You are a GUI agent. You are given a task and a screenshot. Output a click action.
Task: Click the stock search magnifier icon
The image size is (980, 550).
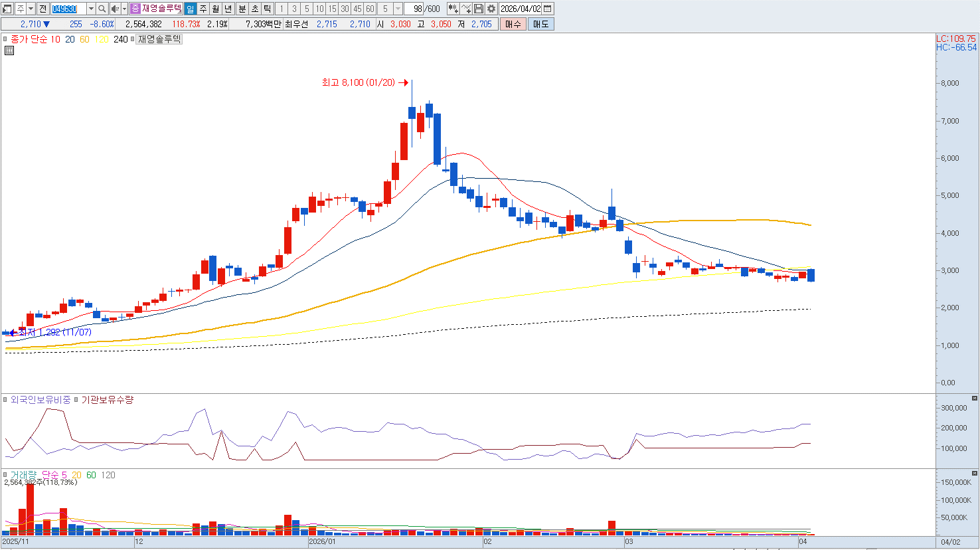click(102, 9)
